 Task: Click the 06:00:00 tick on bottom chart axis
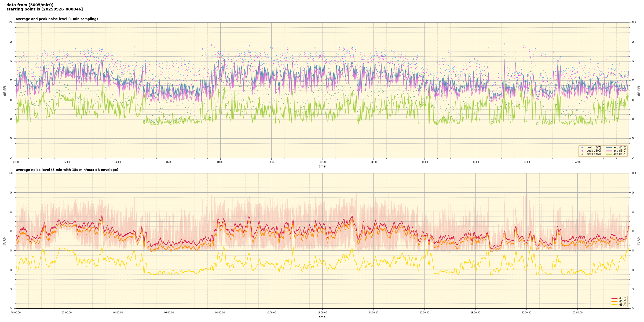(x=169, y=313)
